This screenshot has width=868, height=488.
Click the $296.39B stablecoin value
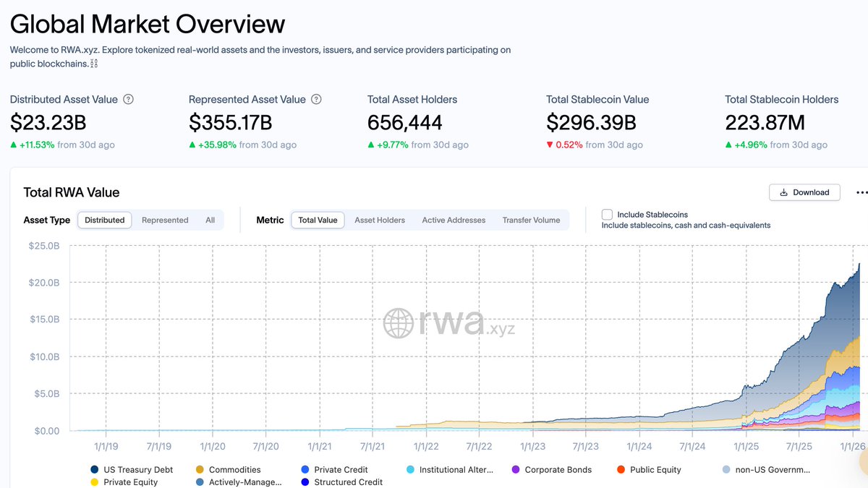click(x=592, y=122)
